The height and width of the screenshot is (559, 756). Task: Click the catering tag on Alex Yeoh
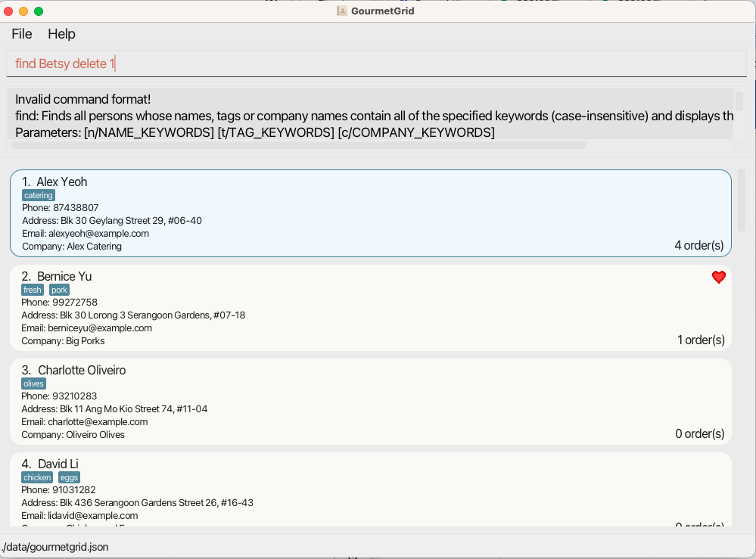tap(39, 195)
